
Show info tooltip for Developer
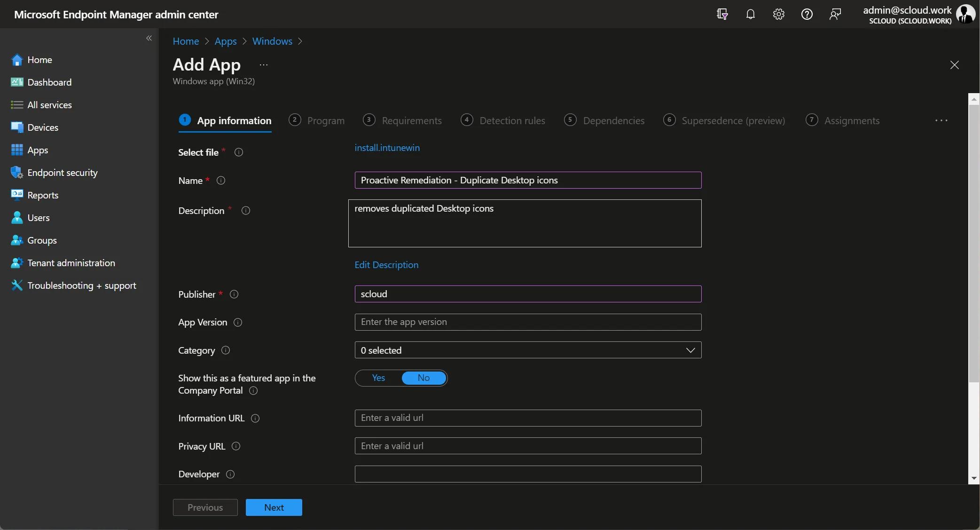(230, 475)
